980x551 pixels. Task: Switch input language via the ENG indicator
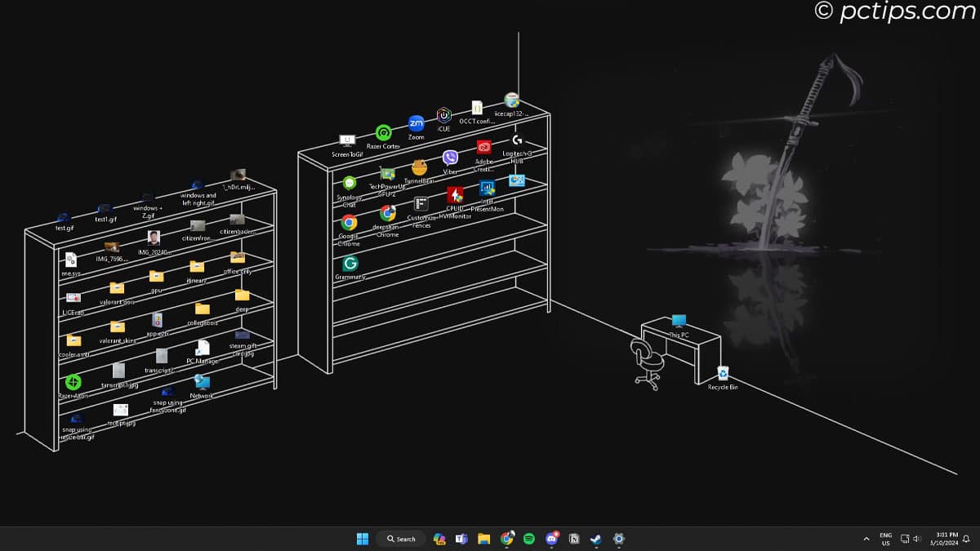click(x=886, y=539)
